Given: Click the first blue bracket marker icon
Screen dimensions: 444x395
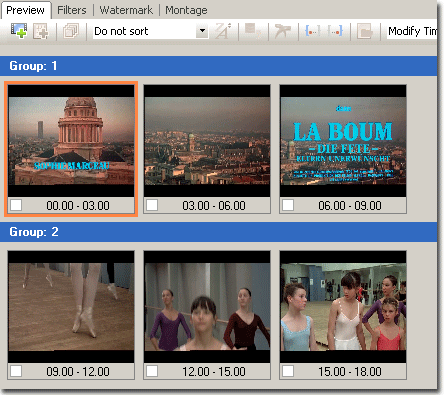Looking at the screenshot, I should click(313, 31).
